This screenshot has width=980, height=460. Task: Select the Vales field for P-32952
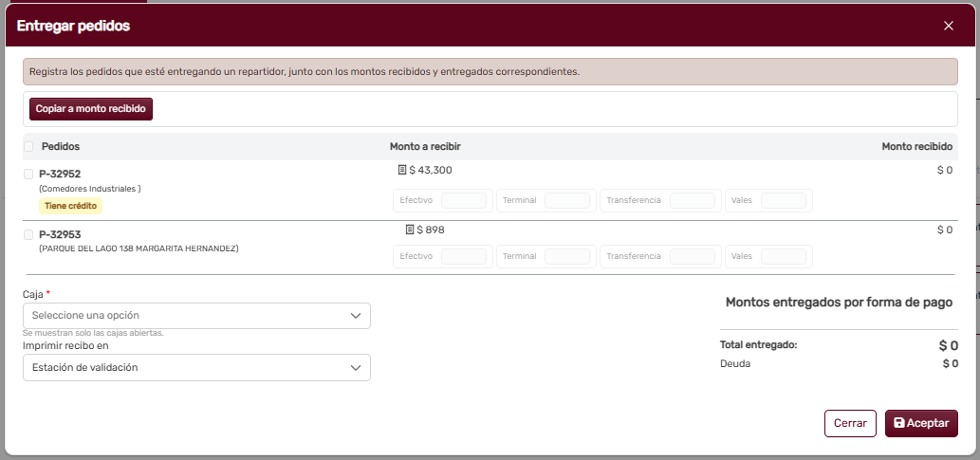[783, 201]
